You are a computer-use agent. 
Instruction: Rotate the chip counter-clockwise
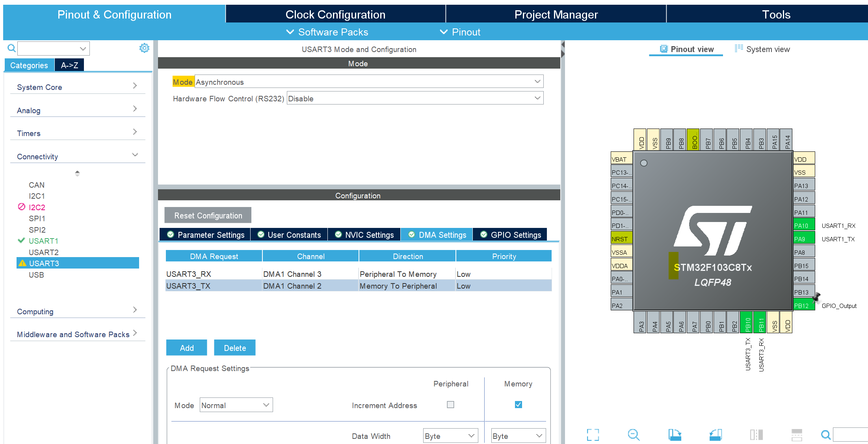(x=716, y=435)
